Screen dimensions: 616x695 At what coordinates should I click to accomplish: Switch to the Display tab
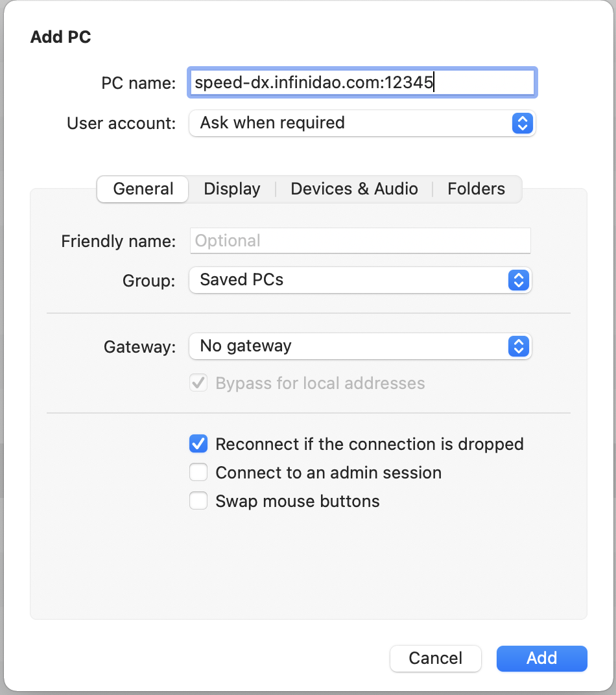coord(232,189)
